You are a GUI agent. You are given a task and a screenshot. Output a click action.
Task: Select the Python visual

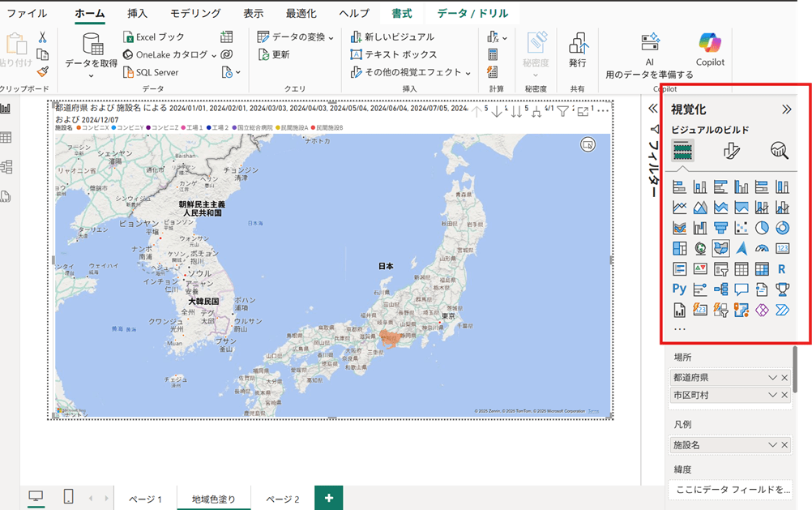point(679,289)
